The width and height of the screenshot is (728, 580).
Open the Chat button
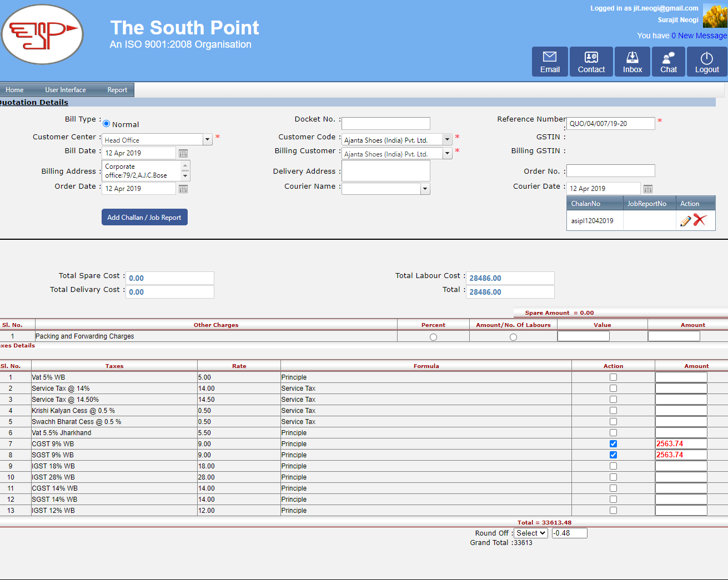coord(669,62)
